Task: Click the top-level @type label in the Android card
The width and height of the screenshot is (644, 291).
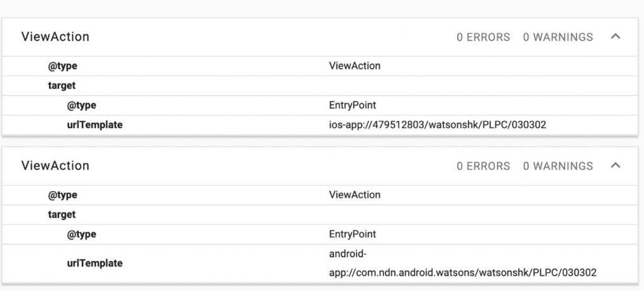Action: (62, 195)
